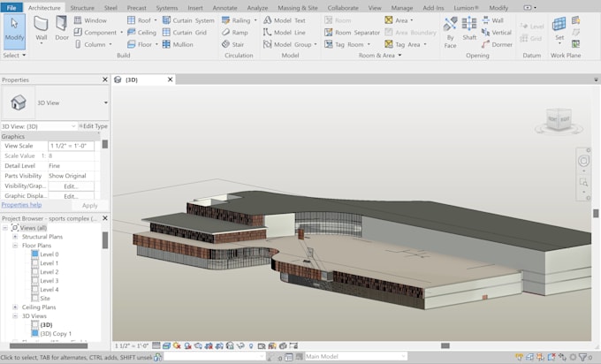The height and width of the screenshot is (364, 601).
Task: Switch to the Collaborate ribbon tab
Action: [x=343, y=8]
